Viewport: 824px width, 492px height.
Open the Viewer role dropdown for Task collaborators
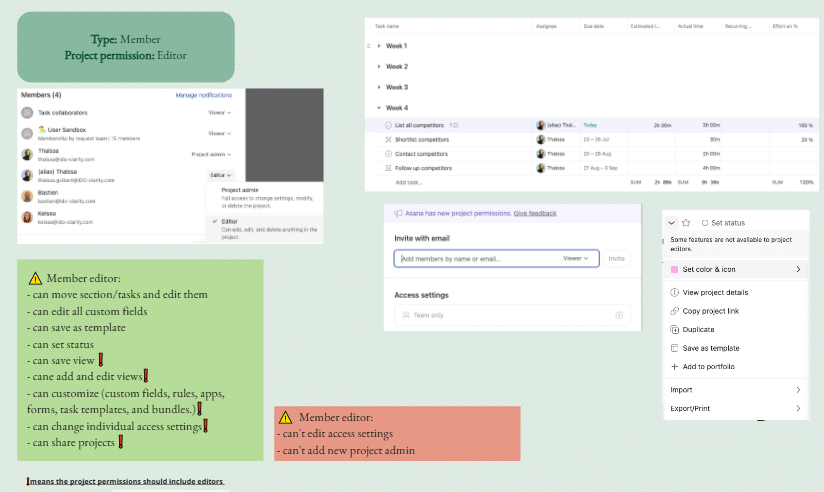(x=220, y=112)
